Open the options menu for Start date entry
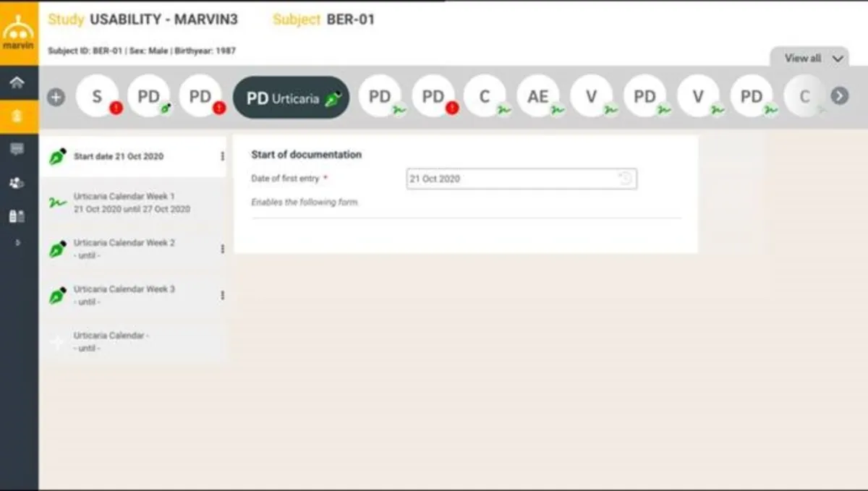Image resolution: width=868 pixels, height=491 pixels. 222,156
